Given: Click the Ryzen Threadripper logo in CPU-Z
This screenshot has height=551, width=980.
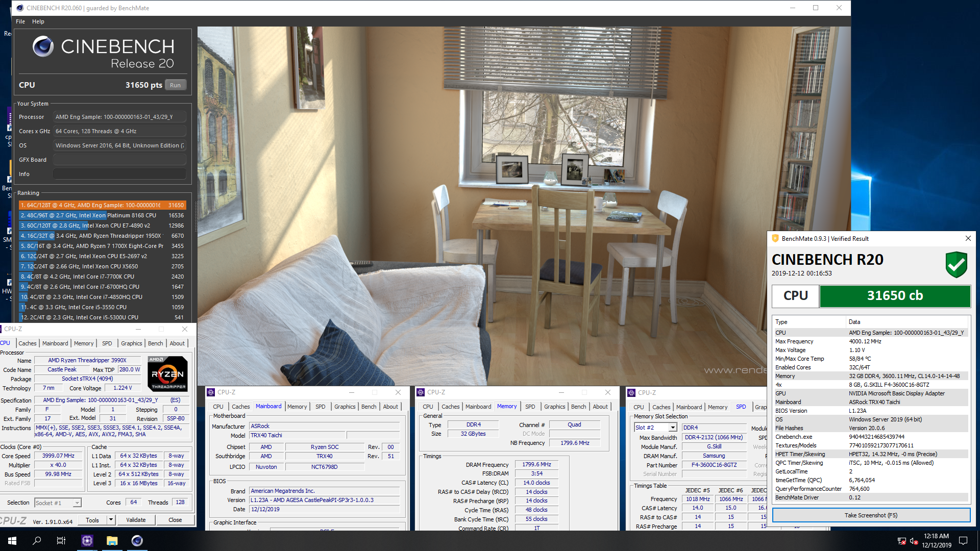Looking at the screenshot, I should pos(167,374).
